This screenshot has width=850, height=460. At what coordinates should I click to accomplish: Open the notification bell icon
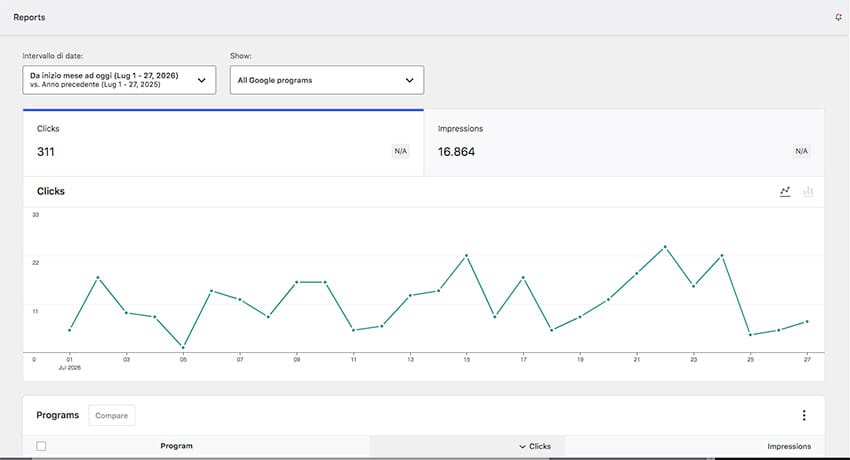(x=838, y=17)
